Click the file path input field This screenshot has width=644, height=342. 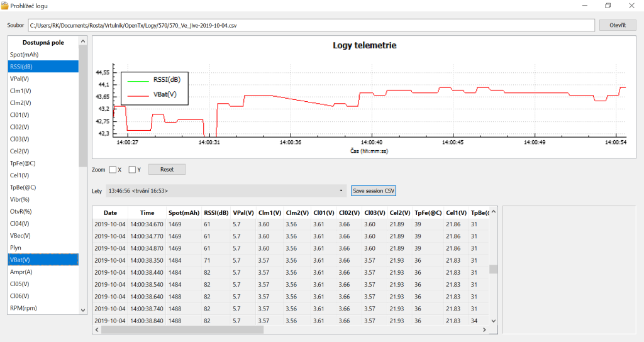[x=311, y=26]
